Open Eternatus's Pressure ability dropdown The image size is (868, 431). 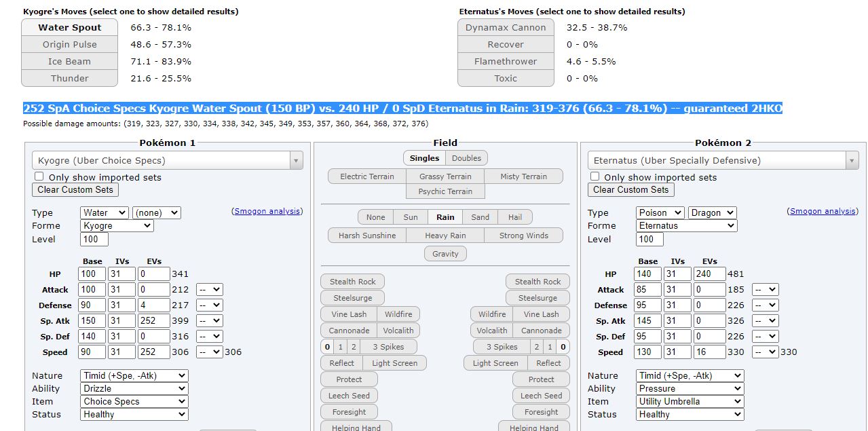(x=690, y=388)
